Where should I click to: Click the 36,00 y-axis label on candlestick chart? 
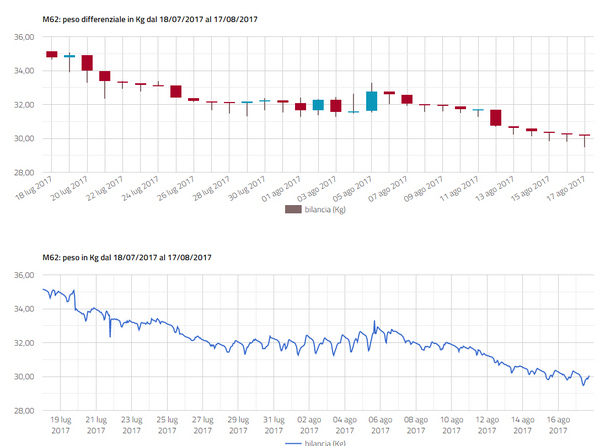coord(24,37)
